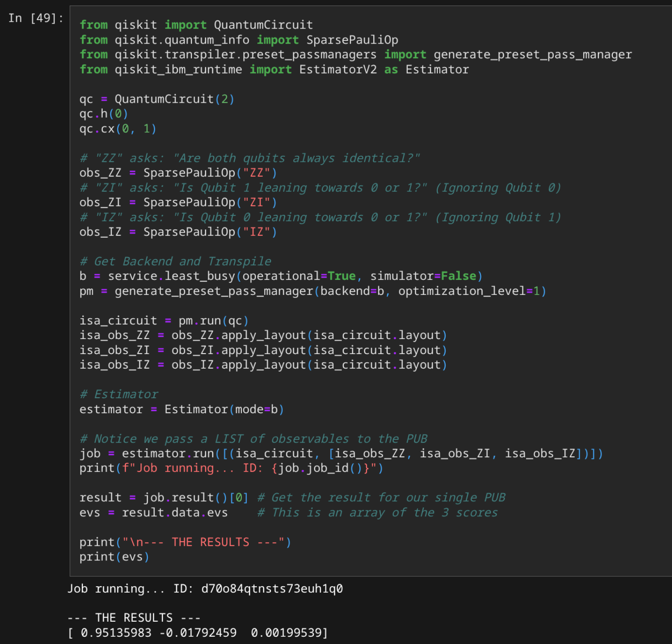The image size is (672, 644).
Task: Click the obs_ZI SparsePauliOp line
Action: click(177, 202)
